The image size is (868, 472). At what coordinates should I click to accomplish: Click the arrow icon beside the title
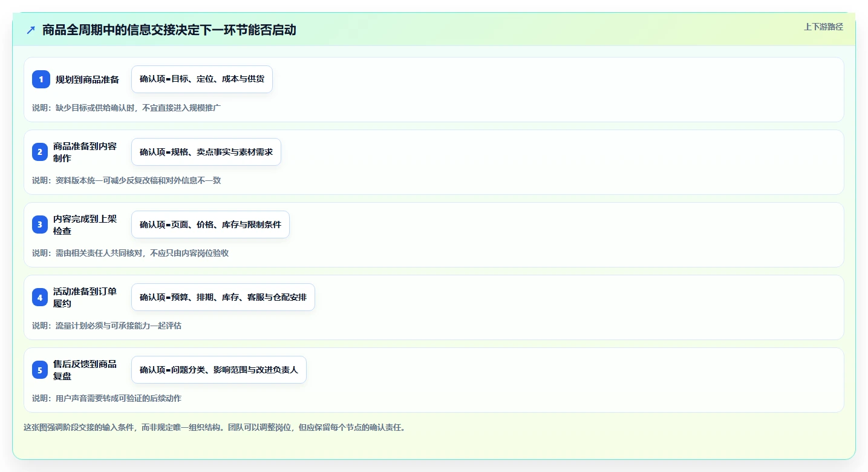coord(31,30)
